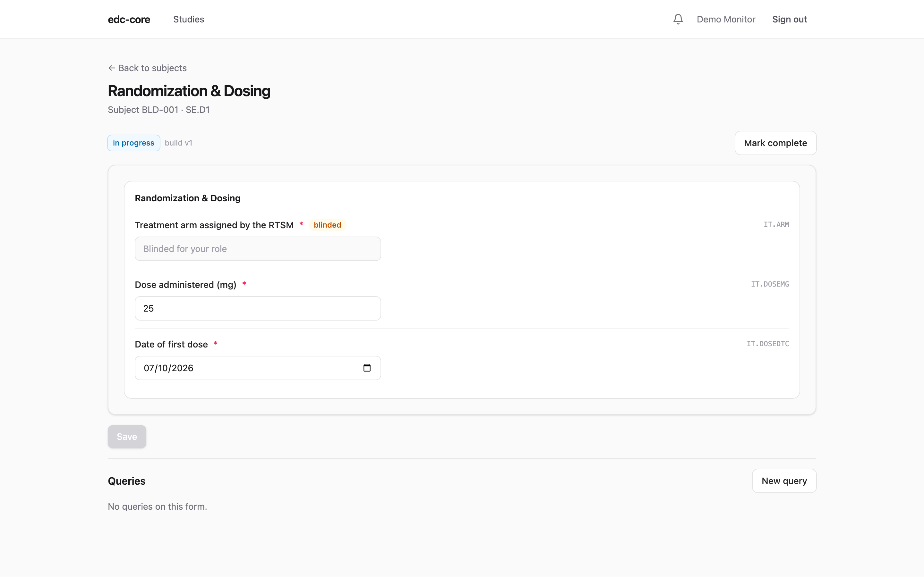Screen dimensions: 924x577
Task: Click the Queries section heading
Action: 126,481
